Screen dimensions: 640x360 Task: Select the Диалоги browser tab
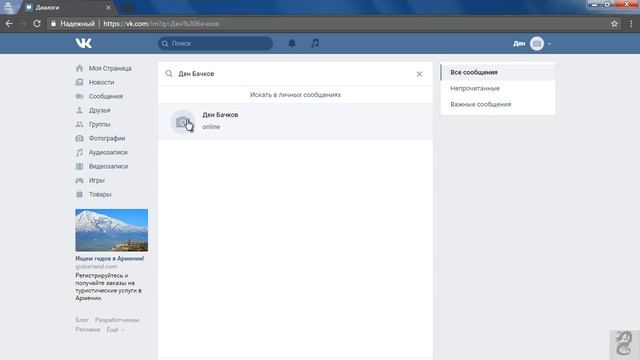pyautogui.click(x=67, y=7)
